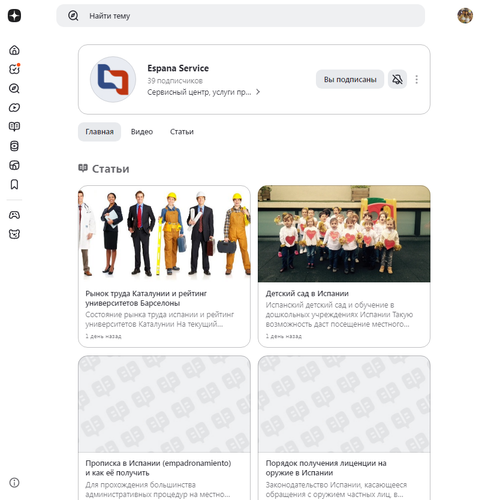Click "Законодательство Испании" excerpt text
Screen dimensions: 479x500
pos(336,489)
